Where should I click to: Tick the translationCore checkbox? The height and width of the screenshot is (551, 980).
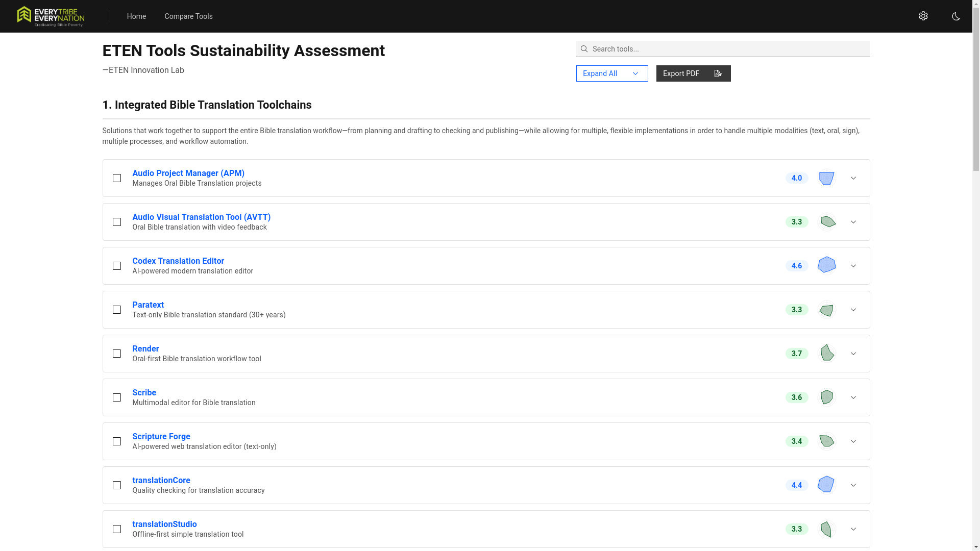[117, 485]
